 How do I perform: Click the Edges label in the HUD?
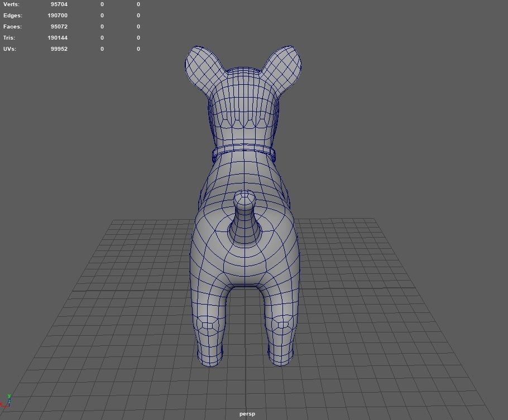[x=13, y=16]
